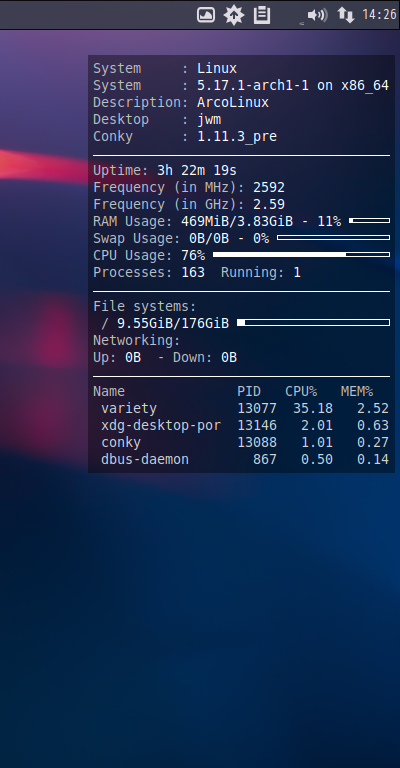Select the conky process entry
This screenshot has width=400, height=768.
tap(241, 443)
